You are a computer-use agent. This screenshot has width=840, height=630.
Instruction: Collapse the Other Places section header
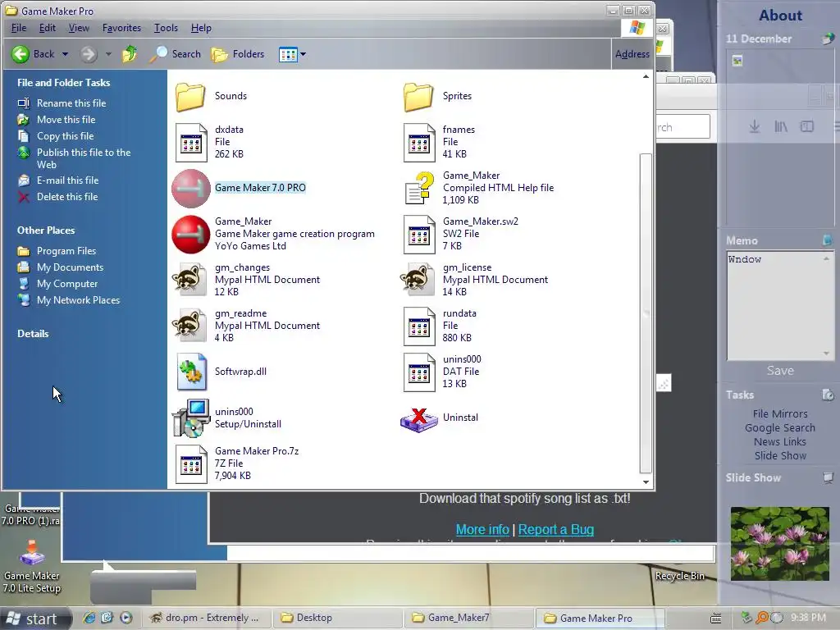[46, 231]
